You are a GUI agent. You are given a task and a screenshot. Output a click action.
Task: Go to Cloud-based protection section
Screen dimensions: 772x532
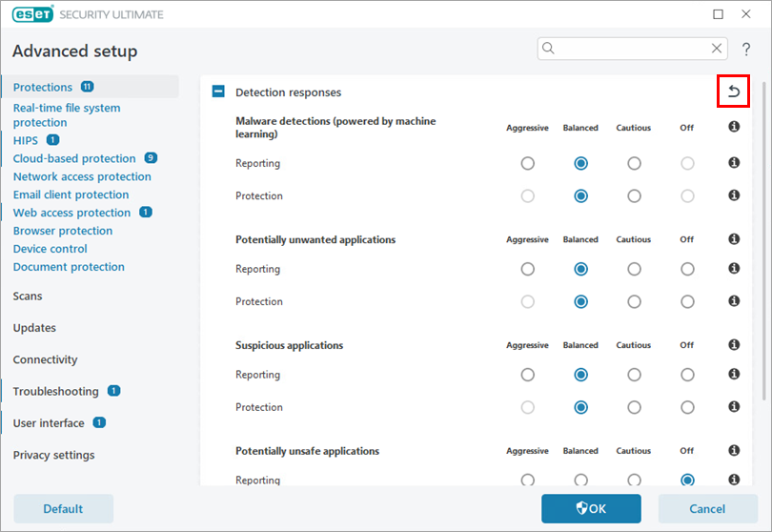(74, 158)
